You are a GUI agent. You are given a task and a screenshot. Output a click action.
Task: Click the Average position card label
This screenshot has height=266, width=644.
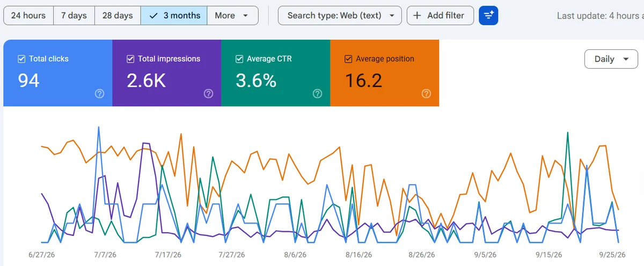coord(385,59)
